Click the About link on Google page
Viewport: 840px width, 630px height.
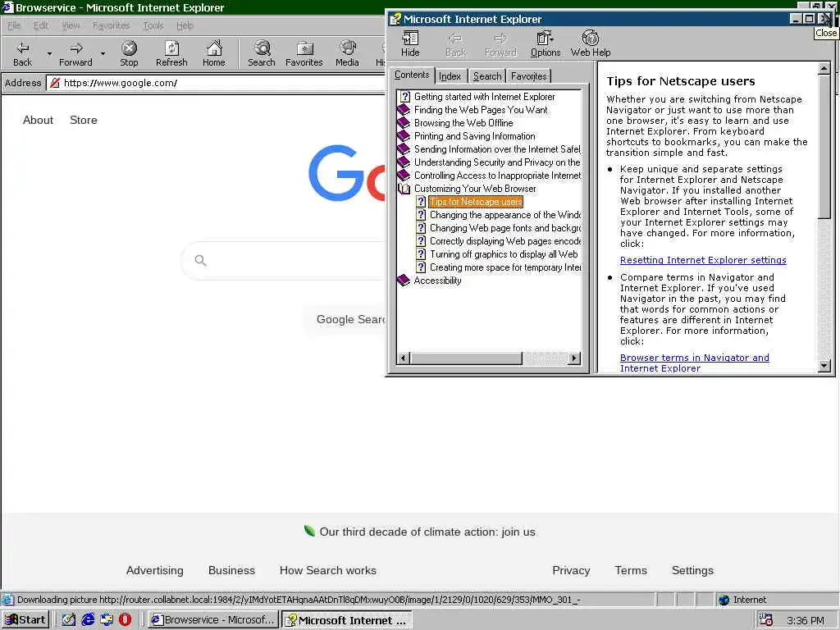[x=38, y=120]
